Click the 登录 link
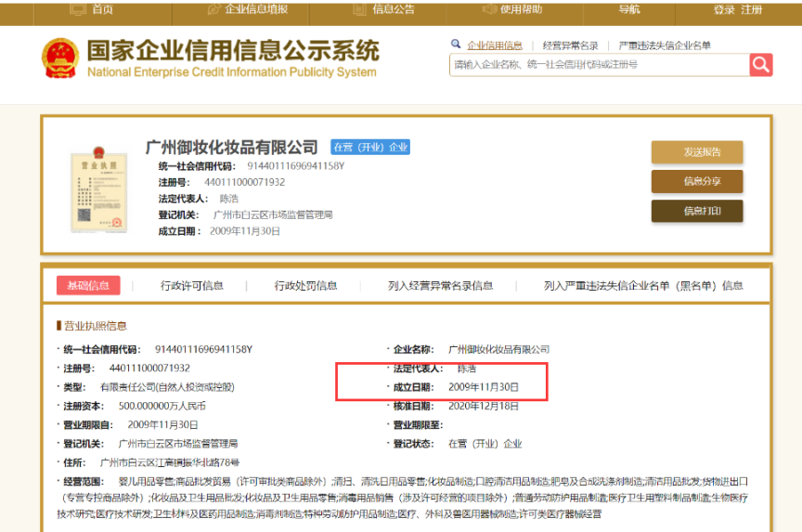This screenshot has width=802, height=532. (724, 9)
